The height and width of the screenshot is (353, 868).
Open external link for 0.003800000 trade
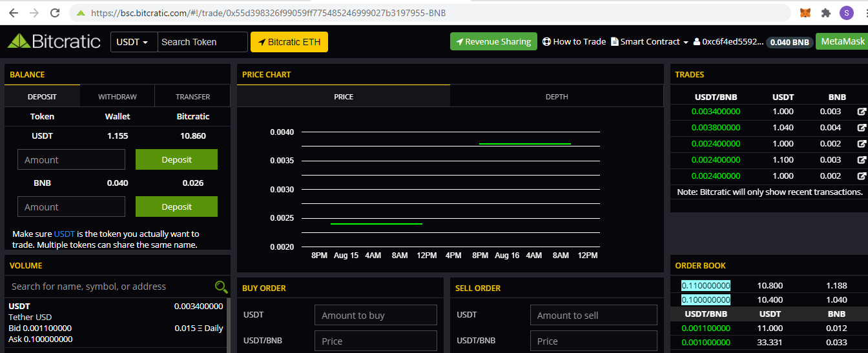tap(861, 128)
